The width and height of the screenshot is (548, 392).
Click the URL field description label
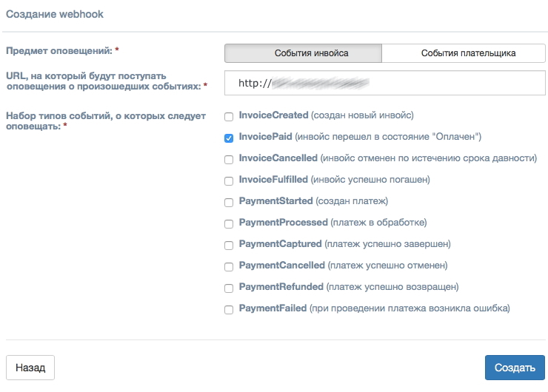pyautogui.click(x=104, y=81)
